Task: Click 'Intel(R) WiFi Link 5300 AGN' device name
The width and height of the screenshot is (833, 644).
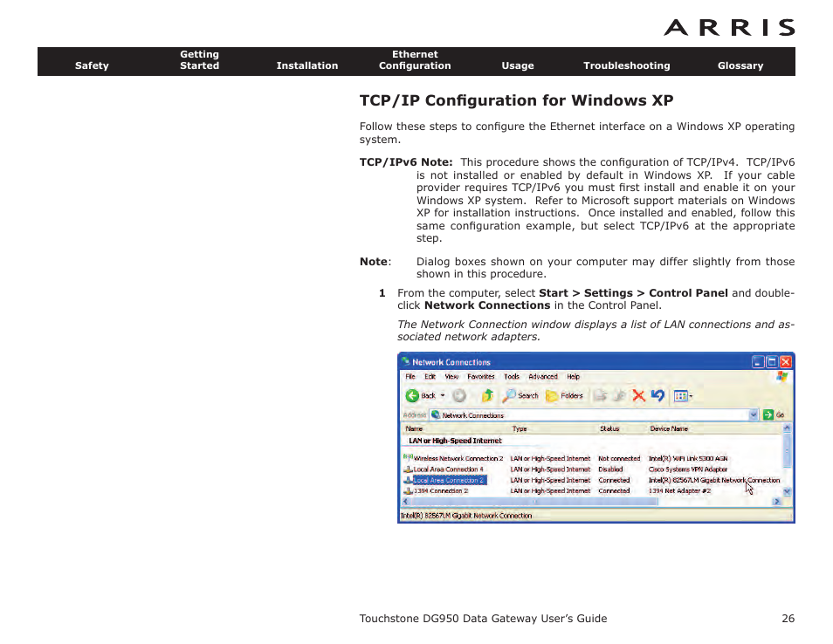Action: click(x=688, y=458)
